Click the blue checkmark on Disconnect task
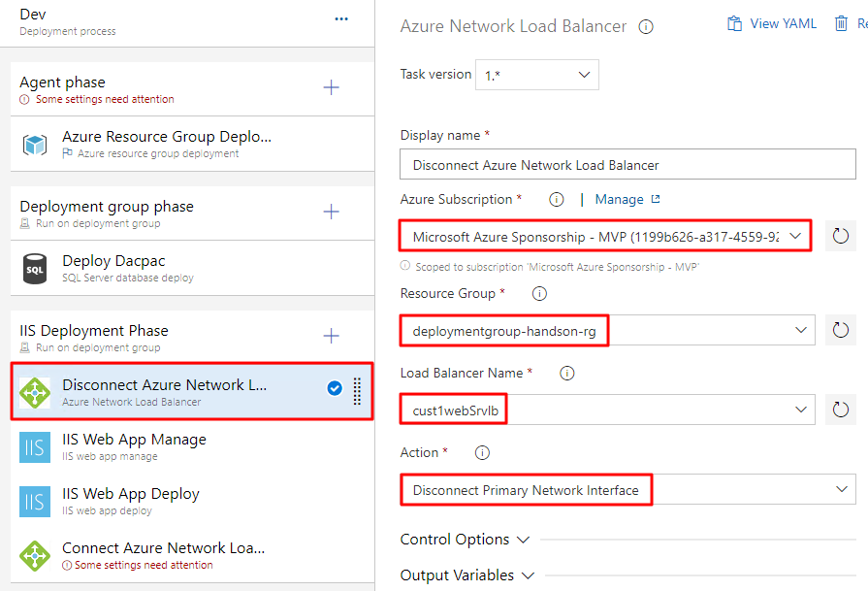 pos(335,388)
